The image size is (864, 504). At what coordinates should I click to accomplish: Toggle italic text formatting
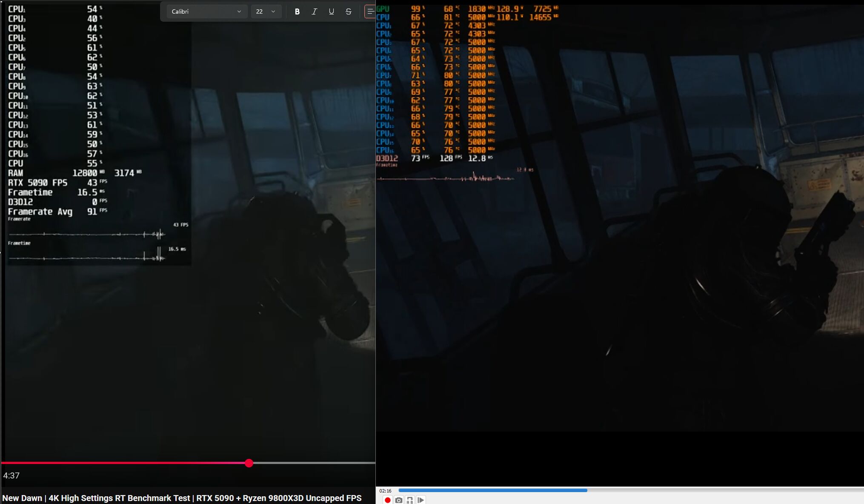[x=314, y=11]
